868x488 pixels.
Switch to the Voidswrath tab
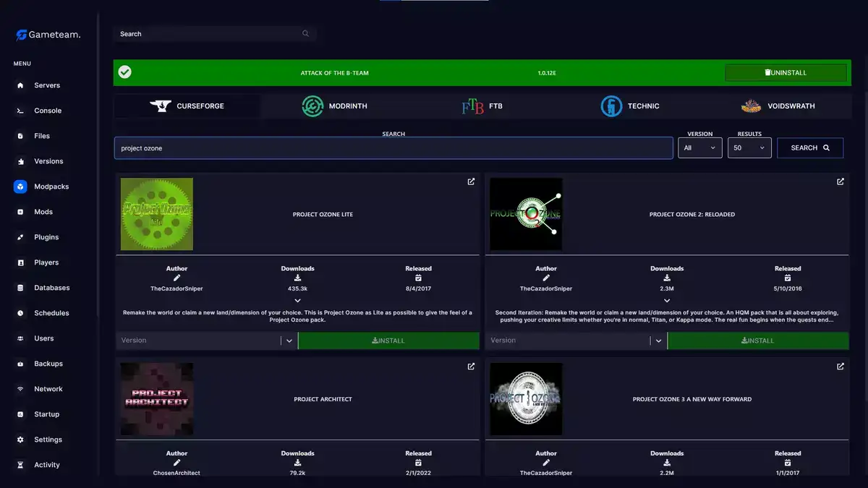778,106
